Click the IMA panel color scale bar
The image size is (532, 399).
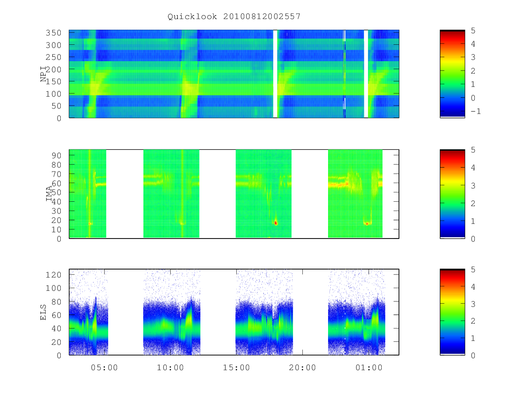(x=452, y=194)
